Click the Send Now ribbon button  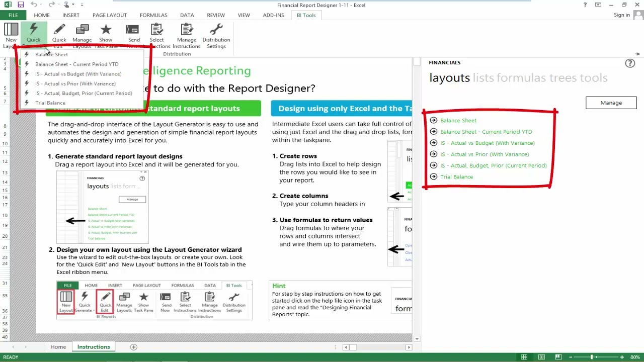pyautogui.click(x=134, y=36)
